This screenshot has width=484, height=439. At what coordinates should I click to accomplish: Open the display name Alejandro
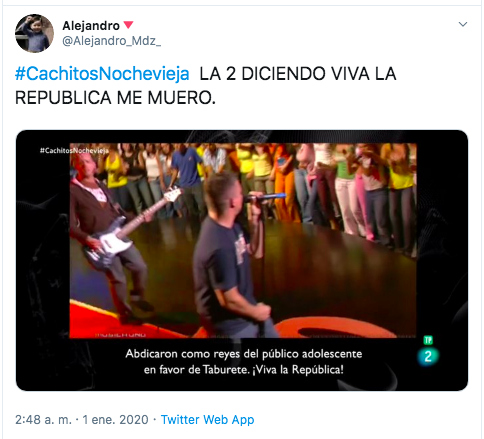91,26
